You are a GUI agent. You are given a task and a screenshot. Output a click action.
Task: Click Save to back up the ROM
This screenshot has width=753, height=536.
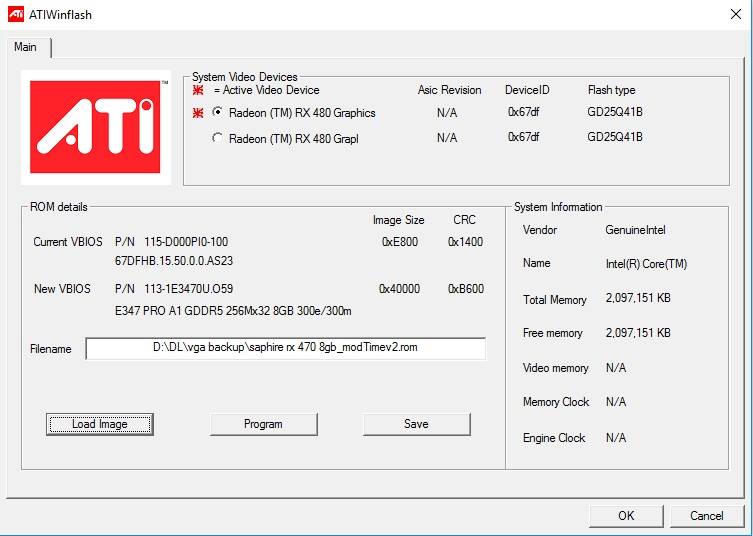click(416, 424)
